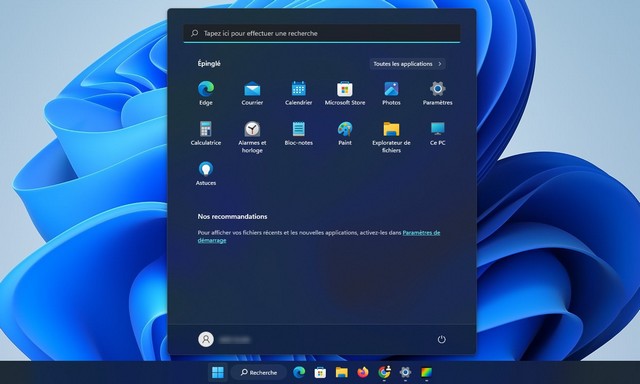The width and height of the screenshot is (640, 384).
Task: Open Alarmes et horloge
Action: pos(252,137)
